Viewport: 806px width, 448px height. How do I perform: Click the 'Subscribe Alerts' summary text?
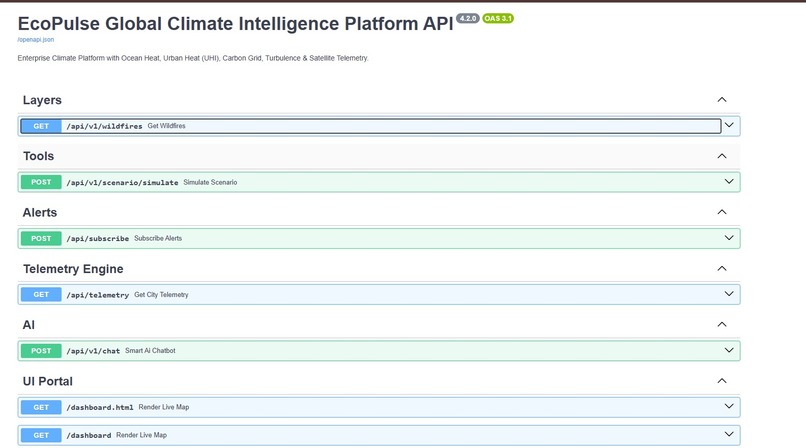158,238
